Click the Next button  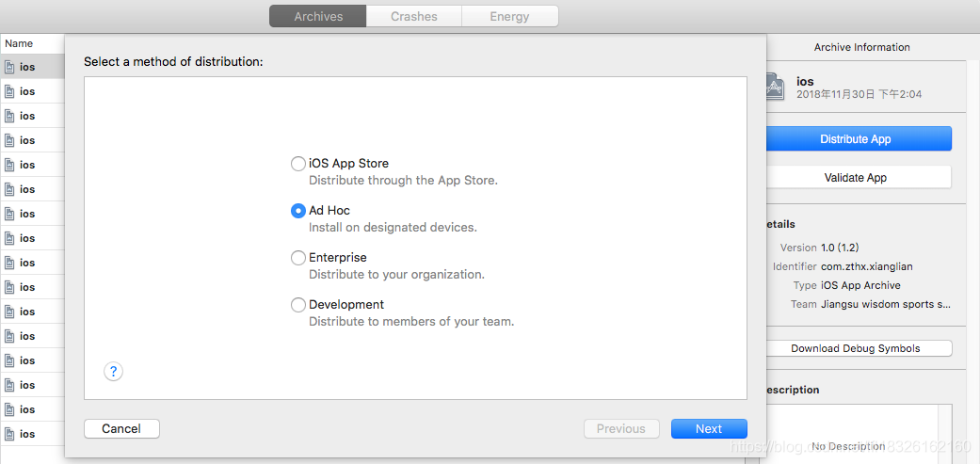709,428
